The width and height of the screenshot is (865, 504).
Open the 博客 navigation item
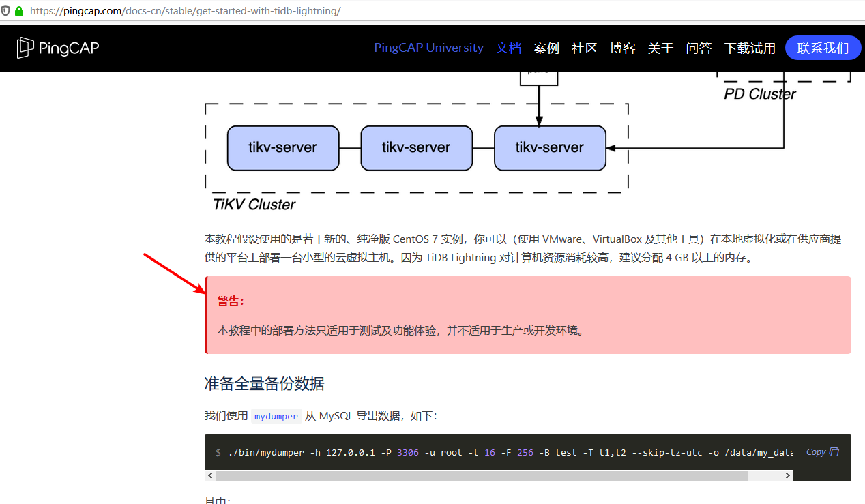[623, 48]
